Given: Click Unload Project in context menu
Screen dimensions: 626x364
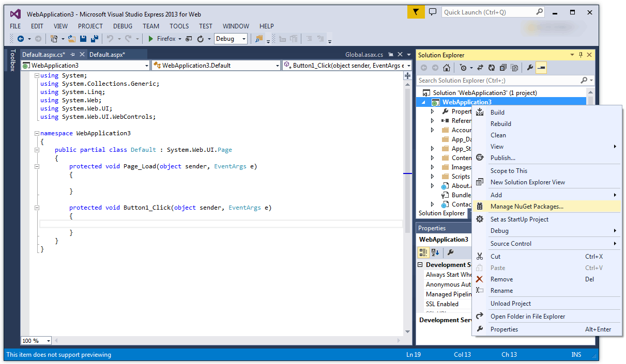Looking at the screenshot, I should pos(547,303).
